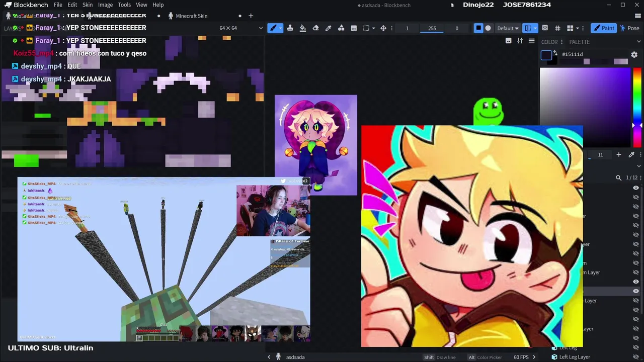Select the toolbar Color Picker eyedropper tool
Viewport: 644px width, 362px height.
click(x=328, y=28)
